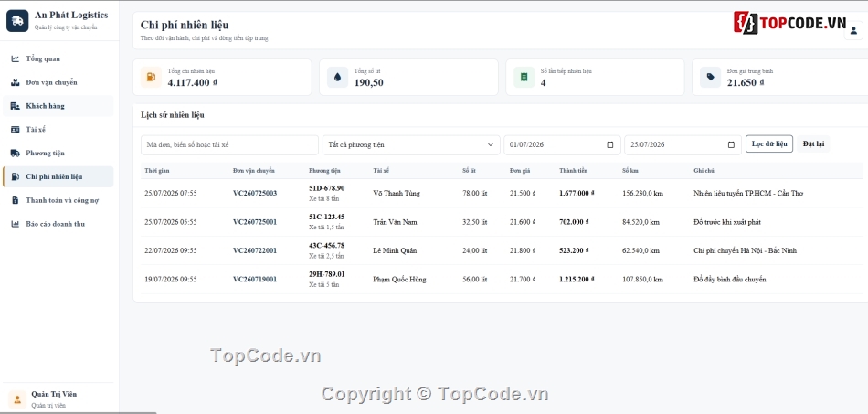Click vehicle plate 43C-456.78
Screen dimensions: 868x414
click(326, 246)
